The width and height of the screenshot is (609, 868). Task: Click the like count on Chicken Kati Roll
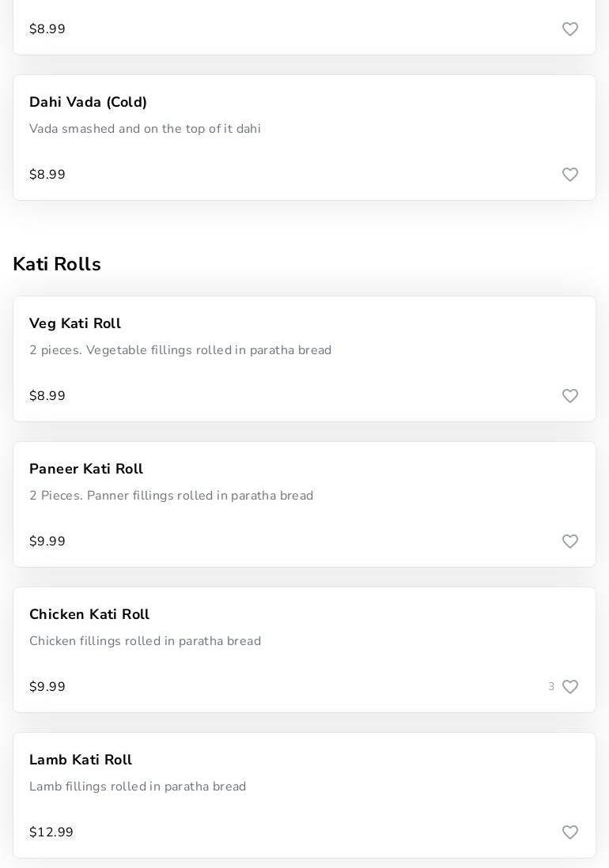[x=551, y=687]
